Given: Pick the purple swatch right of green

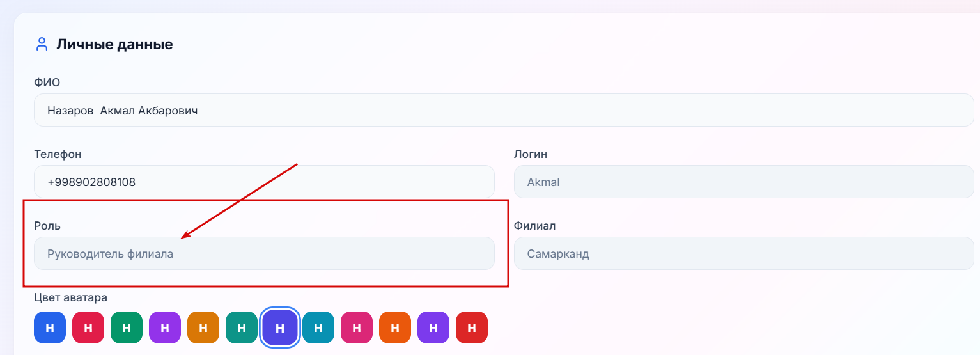Looking at the screenshot, I should (165, 327).
